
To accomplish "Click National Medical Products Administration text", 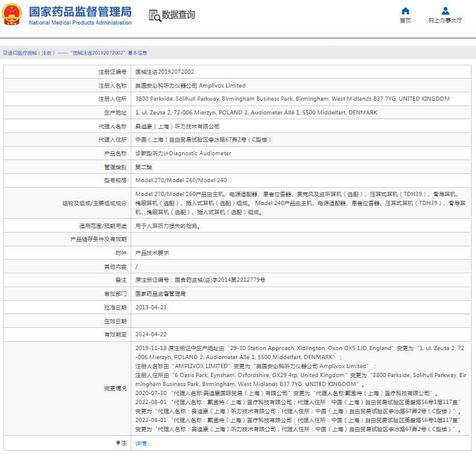I will pyautogui.click(x=80, y=23).
